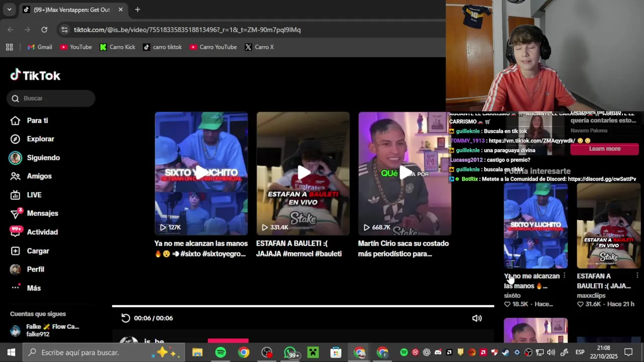Open Perfil page
Image resolution: width=644 pixels, height=362 pixels.
[27, 269]
